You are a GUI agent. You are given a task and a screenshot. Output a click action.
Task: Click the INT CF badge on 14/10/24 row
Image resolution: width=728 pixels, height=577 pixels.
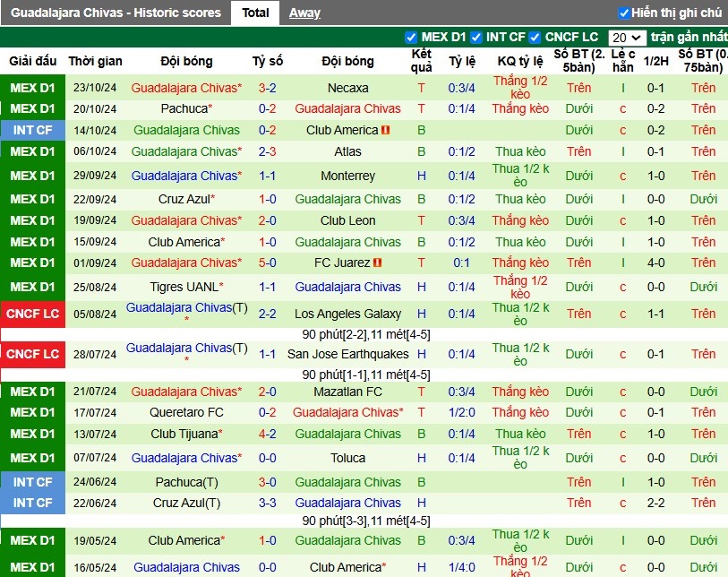32,130
